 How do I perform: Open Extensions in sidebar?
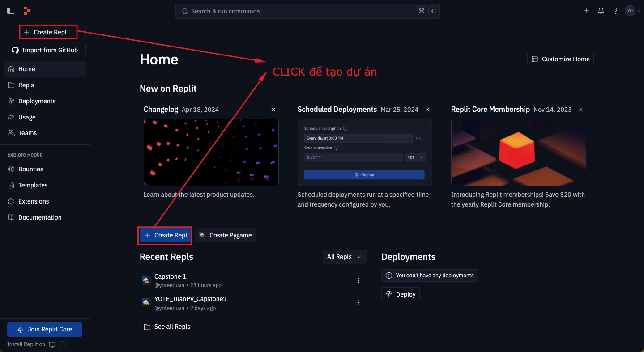pyautogui.click(x=45, y=201)
